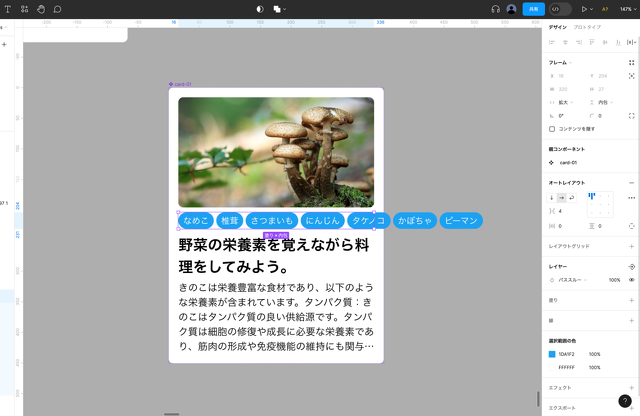Switch to the プロトタイプ tab
This screenshot has width=640, height=416.
[x=587, y=27]
